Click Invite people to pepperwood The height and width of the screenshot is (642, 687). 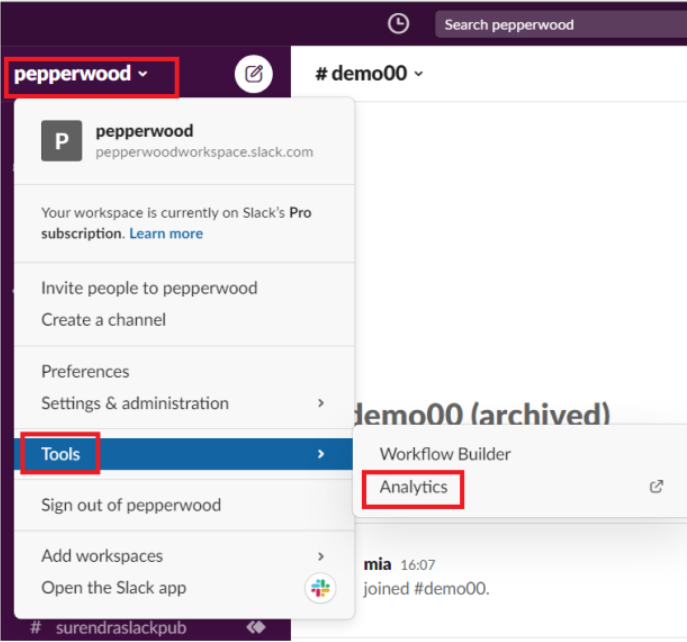point(149,288)
